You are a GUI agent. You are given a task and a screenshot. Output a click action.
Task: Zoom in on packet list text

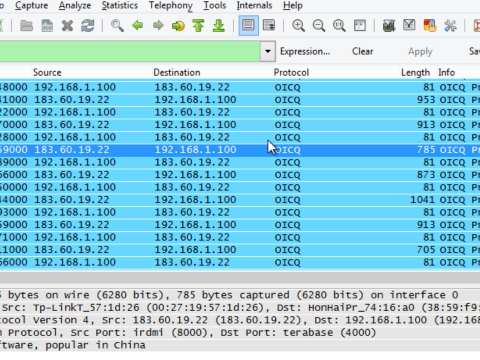point(298,26)
